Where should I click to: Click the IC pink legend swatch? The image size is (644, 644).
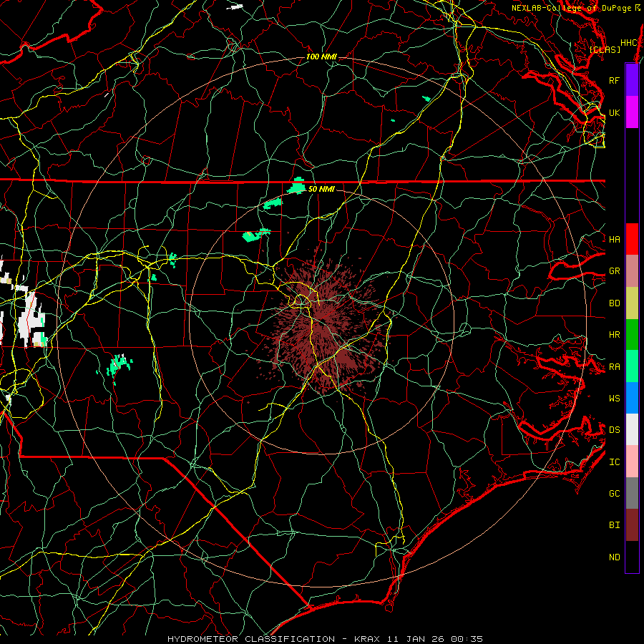coord(632,462)
